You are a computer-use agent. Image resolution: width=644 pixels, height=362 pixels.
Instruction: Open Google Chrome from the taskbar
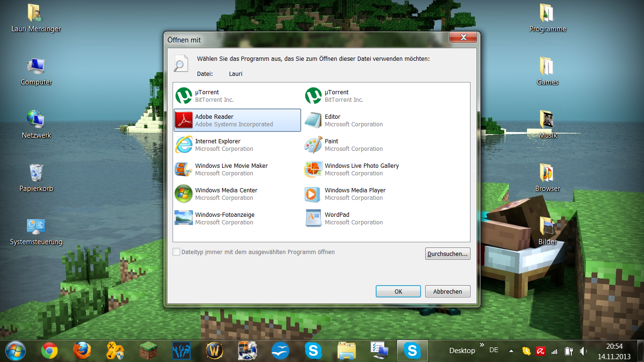click(x=50, y=351)
